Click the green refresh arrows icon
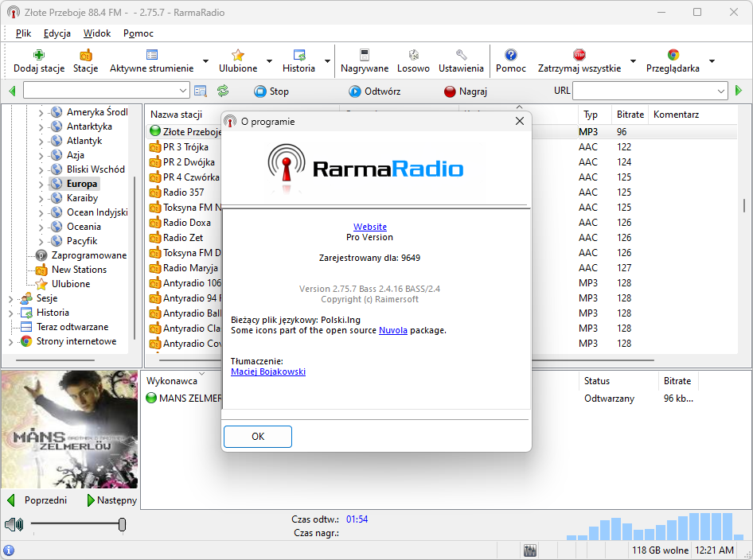This screenshot has height=560, width=753. 222,91
